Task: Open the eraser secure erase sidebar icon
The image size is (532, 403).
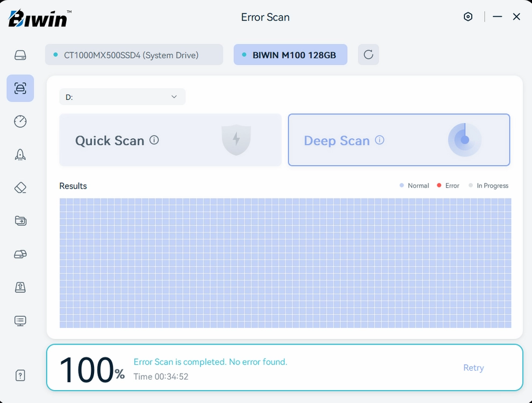Action: coord(20,188)
